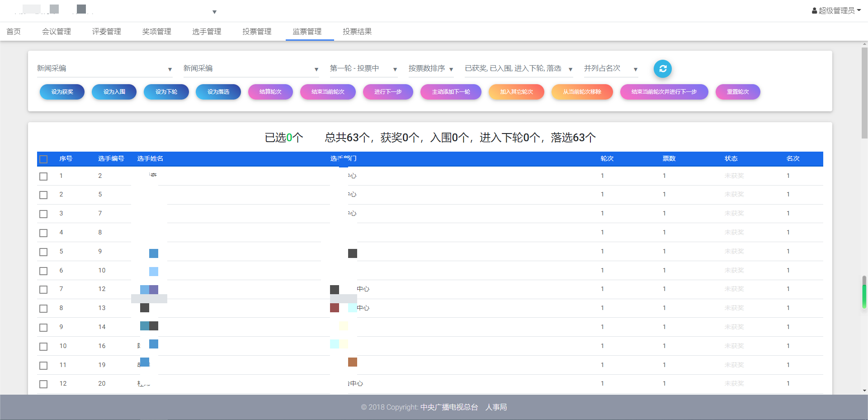The height and width of the screenshot is (420, 868).
Task: Click 选手编号 16 in row 10
Action: [x=102, y=346]
